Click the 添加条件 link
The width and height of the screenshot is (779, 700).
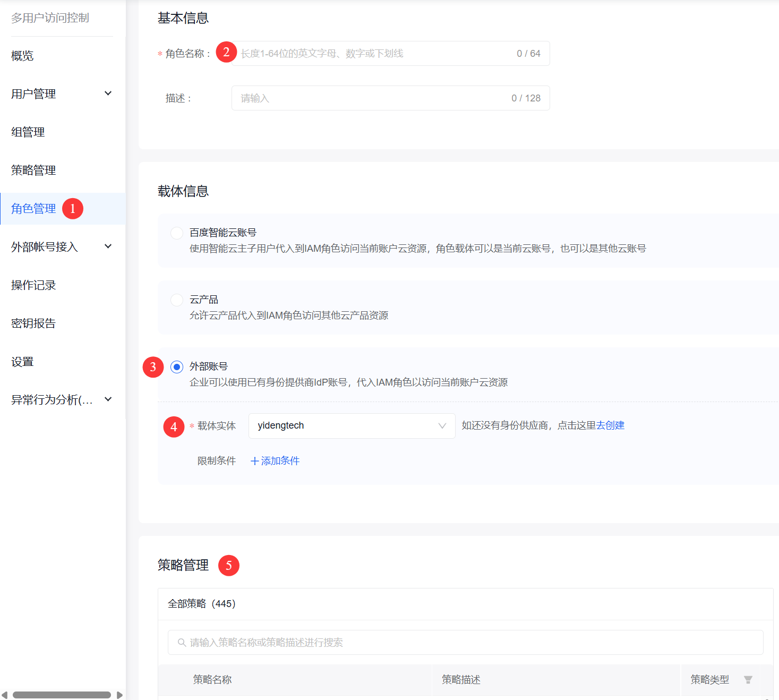pyautogui.click(x=280, y=461)
